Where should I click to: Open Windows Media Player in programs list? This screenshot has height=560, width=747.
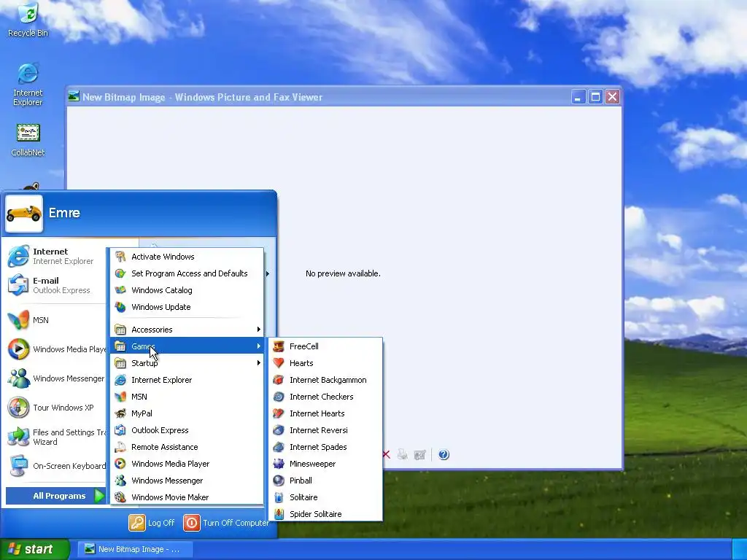click(x=187, y=463)
